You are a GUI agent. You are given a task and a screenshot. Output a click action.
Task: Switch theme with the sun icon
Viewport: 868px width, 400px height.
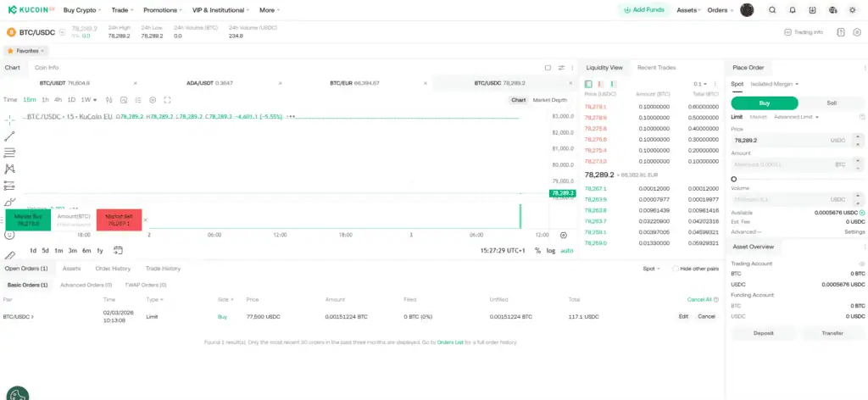point(854,10)
